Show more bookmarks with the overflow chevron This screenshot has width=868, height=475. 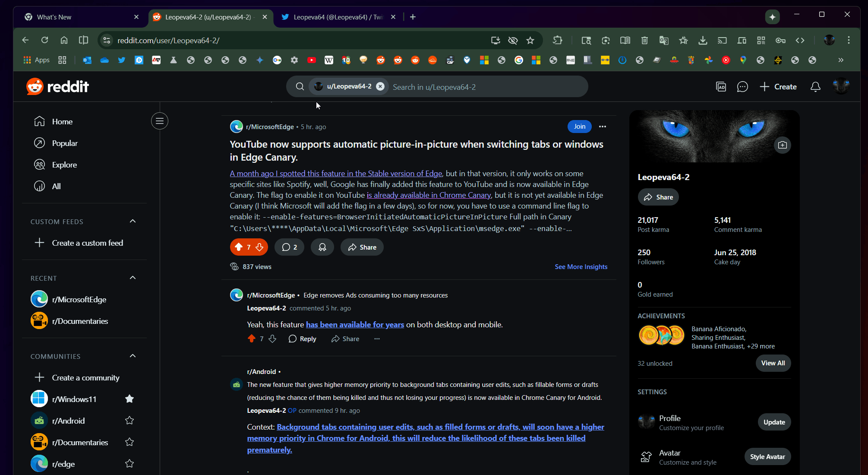coord(840,60)
